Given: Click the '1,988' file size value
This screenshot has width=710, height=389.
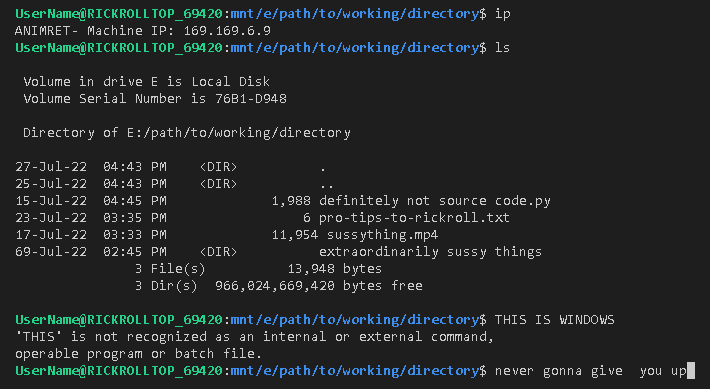Looking at the screenshot, I should [x=291, y=201].
